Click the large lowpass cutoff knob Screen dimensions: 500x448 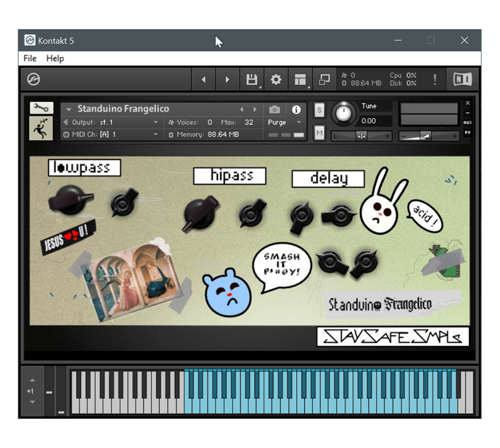71,200
